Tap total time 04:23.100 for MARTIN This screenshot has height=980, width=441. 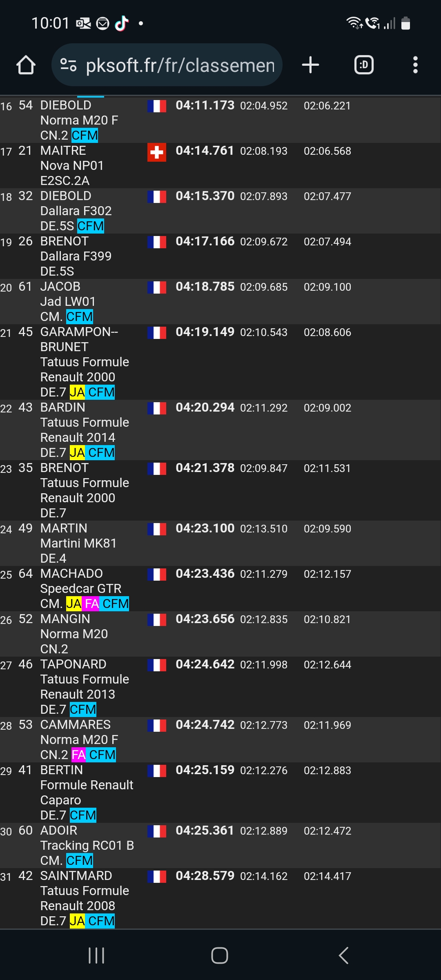pyautogui.click(x=205, y=528)
